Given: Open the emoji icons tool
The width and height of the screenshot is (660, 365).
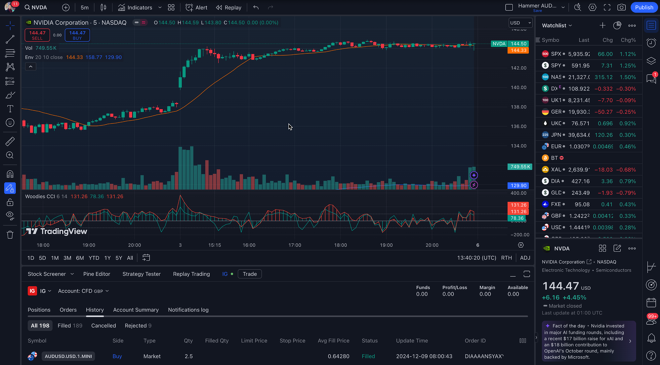Looking at the screenshot, I should click(10, 123).
